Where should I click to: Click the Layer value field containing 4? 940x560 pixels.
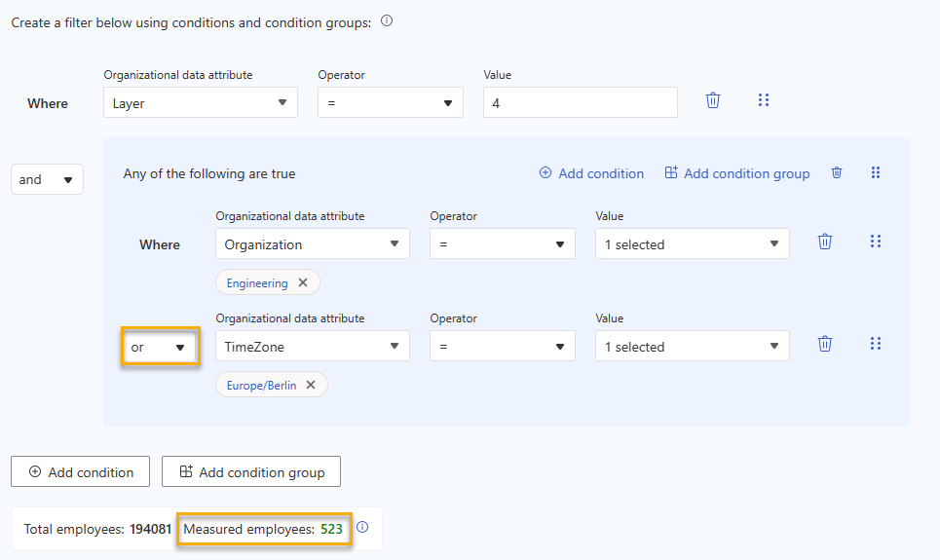point(580,102)
